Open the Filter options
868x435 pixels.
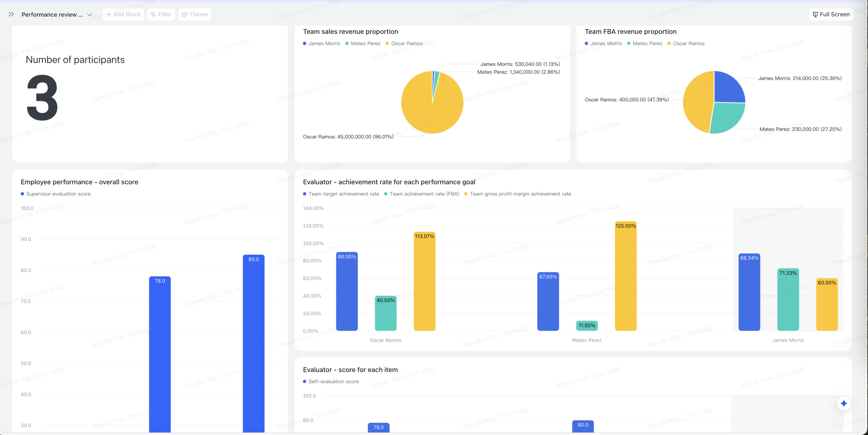tap(161, 14)
